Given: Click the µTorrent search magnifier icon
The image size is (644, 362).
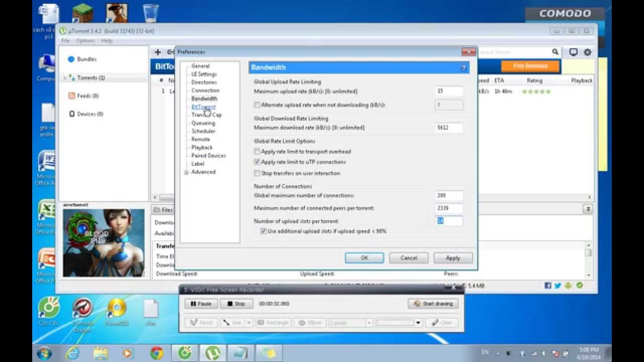Looking at the screenshot, I should [555, 52].
